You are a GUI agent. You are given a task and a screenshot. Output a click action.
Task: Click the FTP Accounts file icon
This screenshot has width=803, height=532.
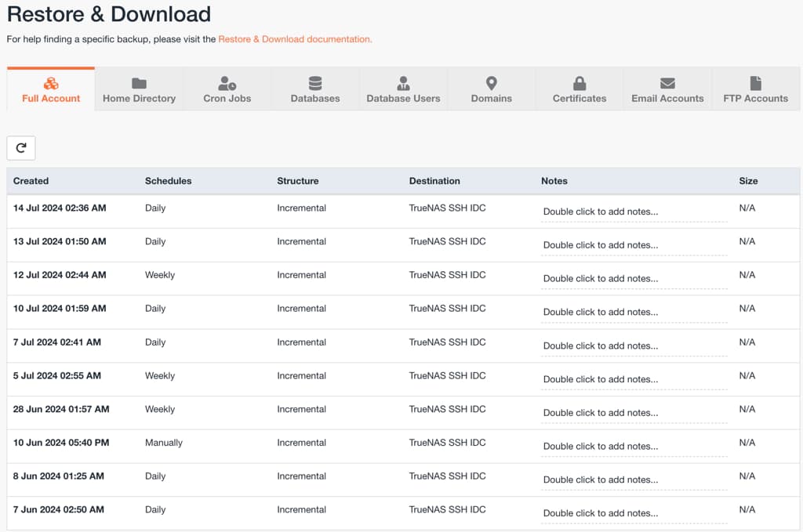tap(755, 81)
